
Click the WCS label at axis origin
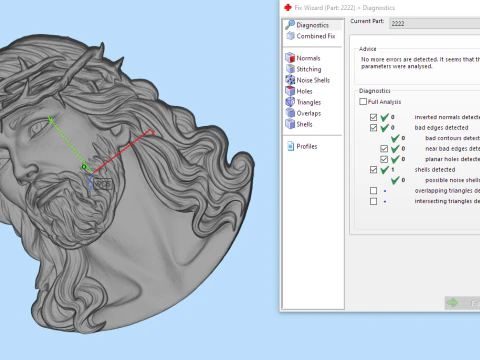pyautogui.click(x=102, y=184)
